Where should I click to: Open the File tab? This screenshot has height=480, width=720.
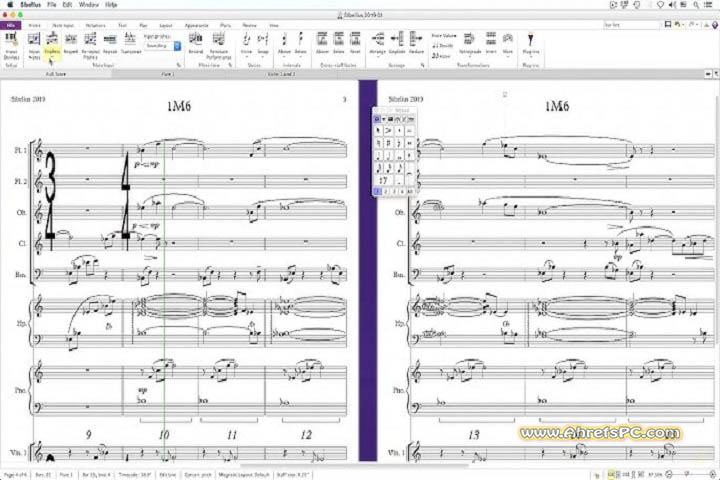[11, 25]
